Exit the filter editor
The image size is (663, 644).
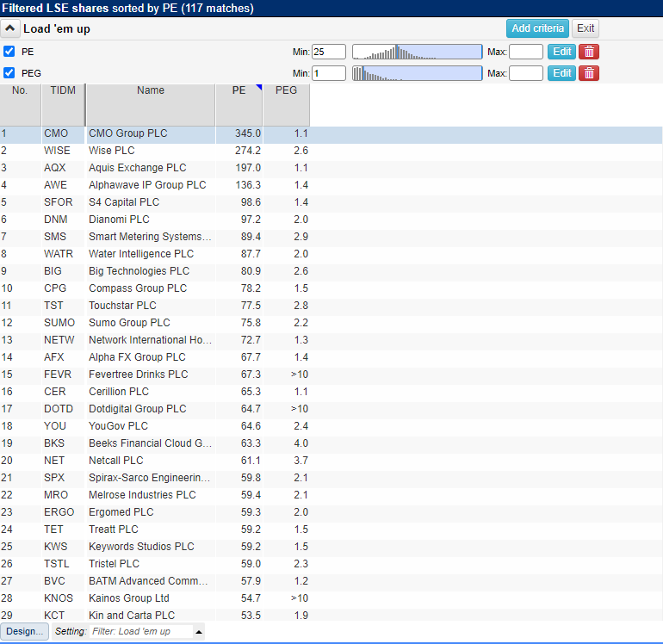click(x=586, y=28)
